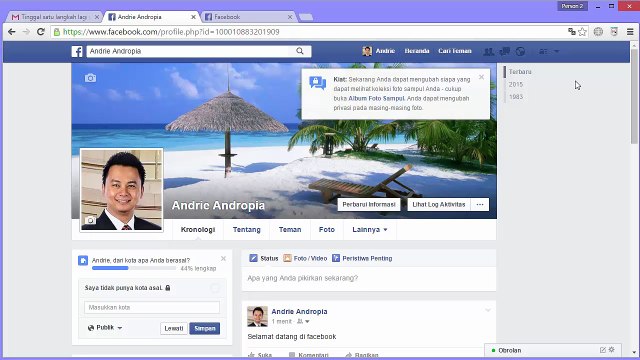Open privacy shortcuts icon
Screen dimensions: 640x360
click(543, 51)
